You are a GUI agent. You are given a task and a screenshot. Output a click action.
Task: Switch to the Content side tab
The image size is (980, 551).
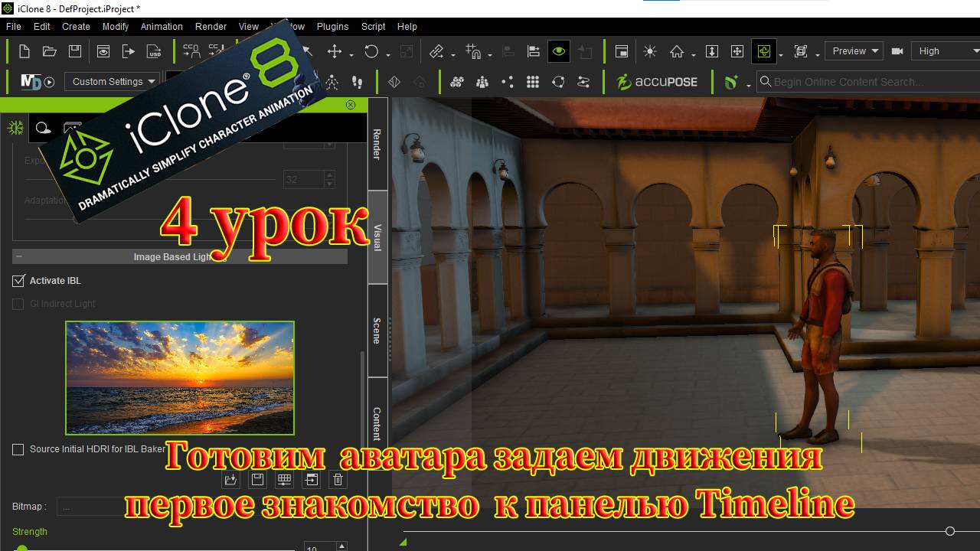click(377, 423)
